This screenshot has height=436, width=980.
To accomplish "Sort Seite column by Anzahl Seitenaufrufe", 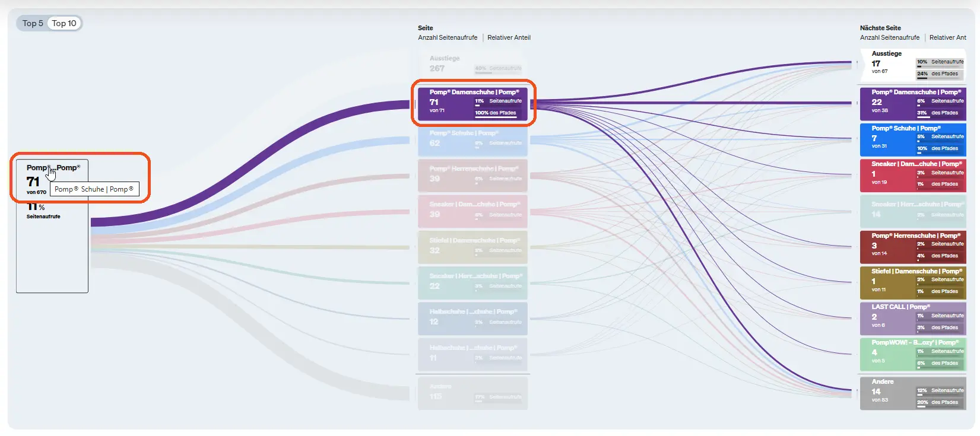I will (448, 37).
